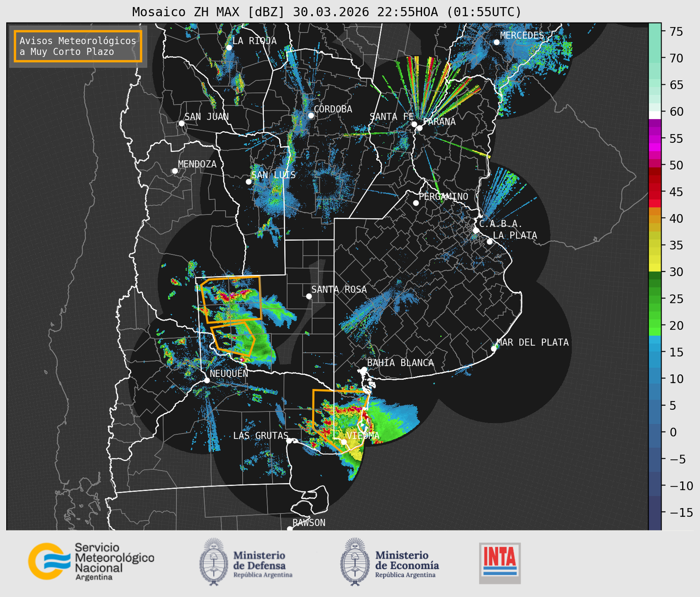
Task: Click the Avisos Meteorológicos a Muy Corto Plazo legend
Action: click(78, 46)
